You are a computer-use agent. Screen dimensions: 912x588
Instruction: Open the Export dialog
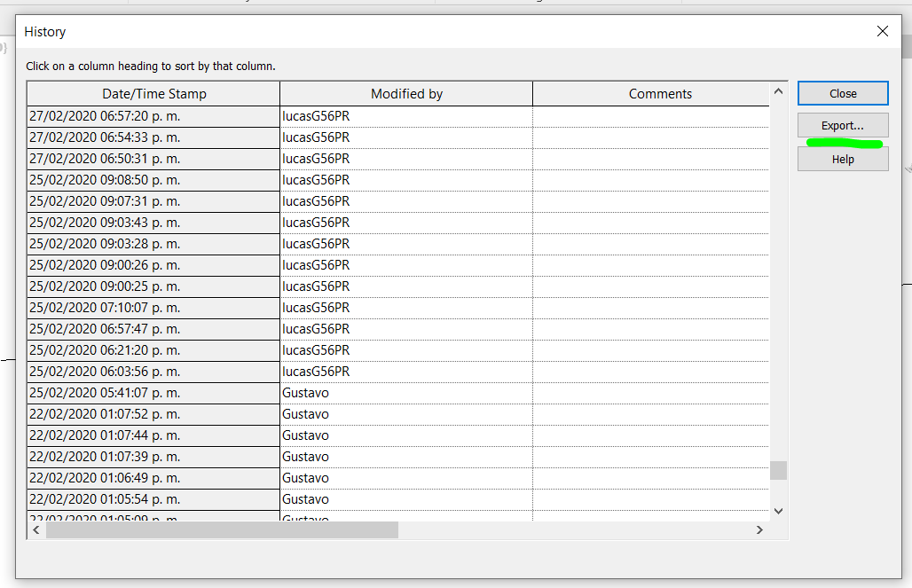pos(841,124)
